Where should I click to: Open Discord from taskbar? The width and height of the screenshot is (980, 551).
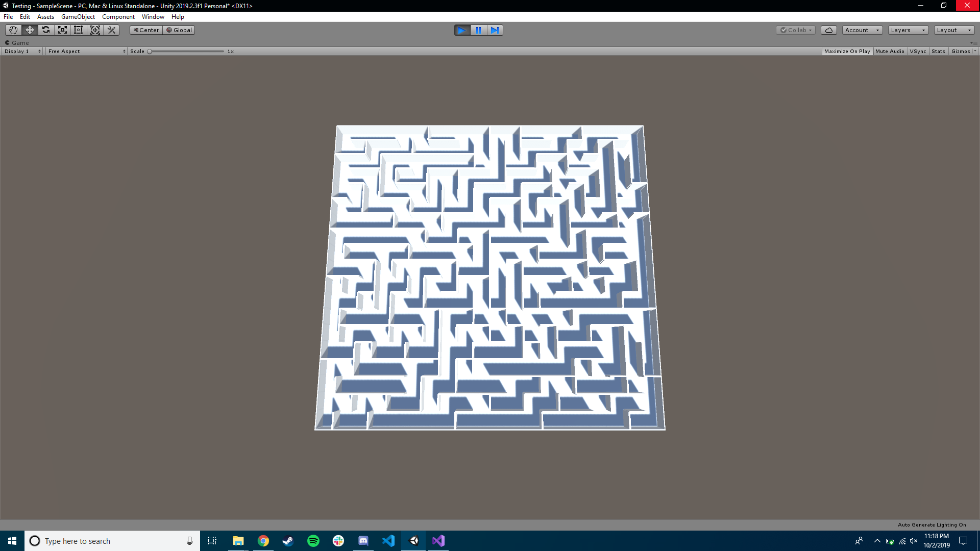(x=363, y=541)
